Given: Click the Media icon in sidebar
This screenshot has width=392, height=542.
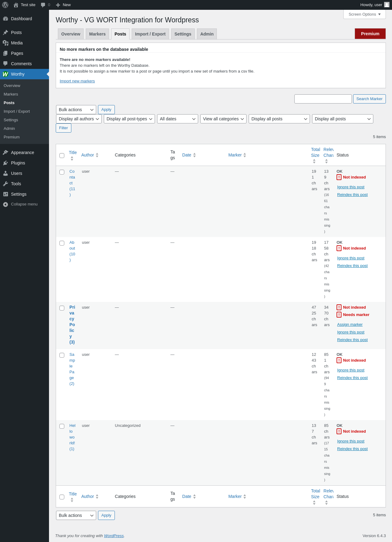Looking at the screenshot, I should pyautogui.click(x=6, y=43).
